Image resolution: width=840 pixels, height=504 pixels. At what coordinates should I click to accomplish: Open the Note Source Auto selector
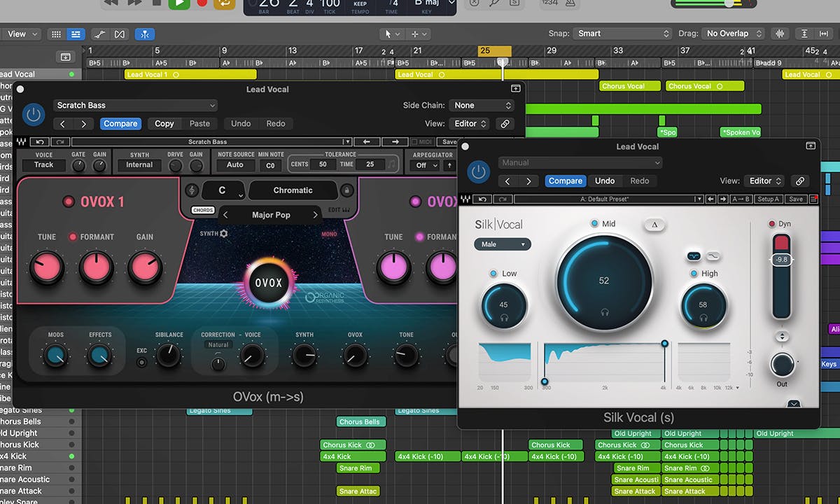pos(235,165)
